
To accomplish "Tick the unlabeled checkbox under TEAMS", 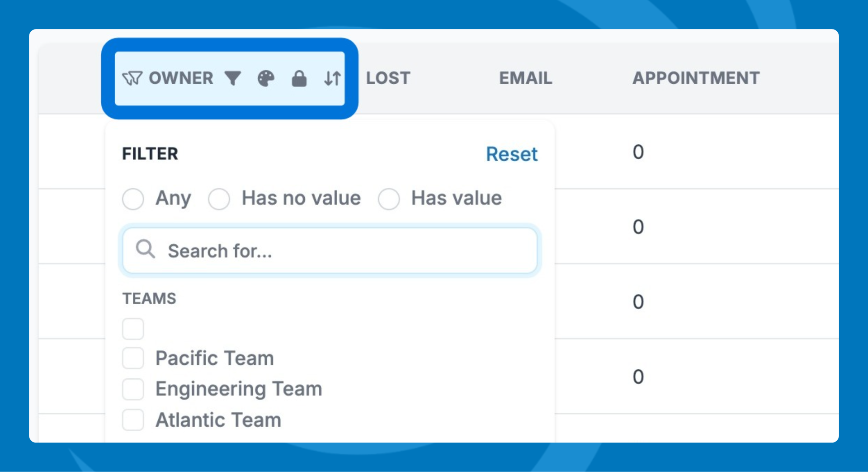I will pyautogui.click(x=133, y=329).
